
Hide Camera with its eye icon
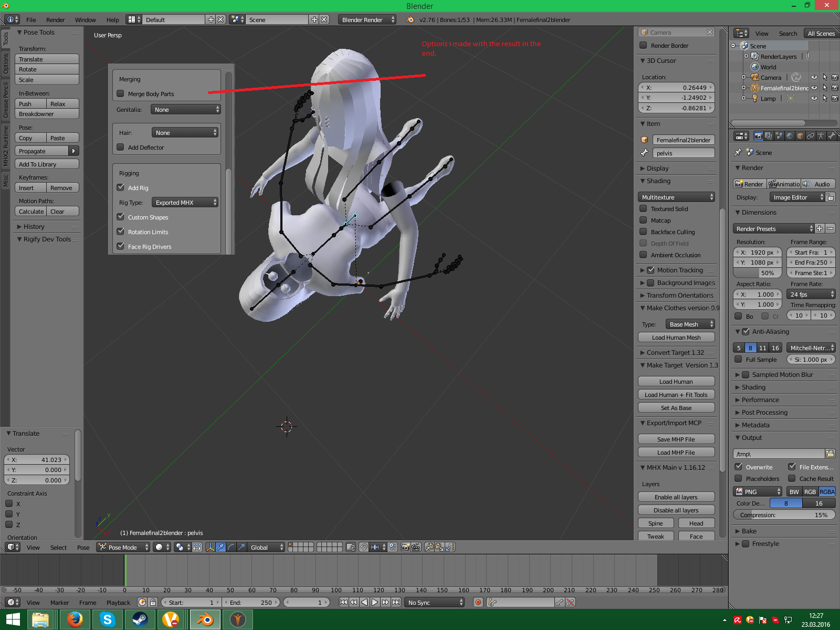814,77
